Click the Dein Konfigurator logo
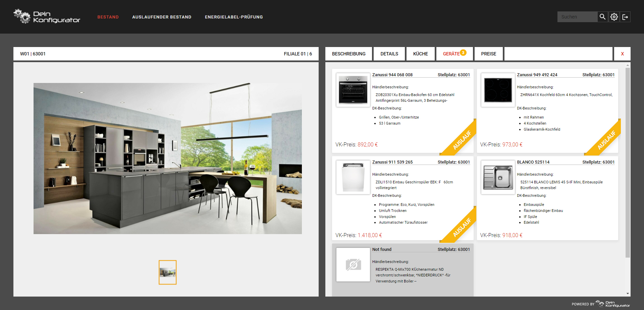 click(x=47, y=17)
